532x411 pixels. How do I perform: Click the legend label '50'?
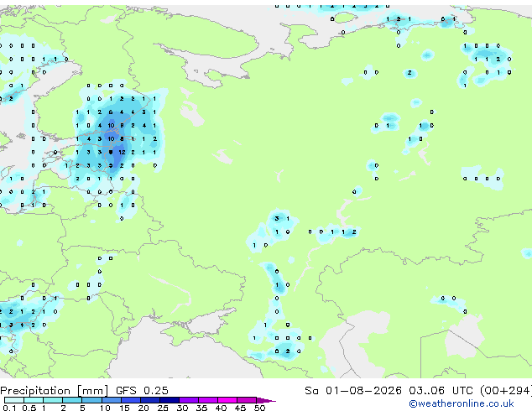259,408
